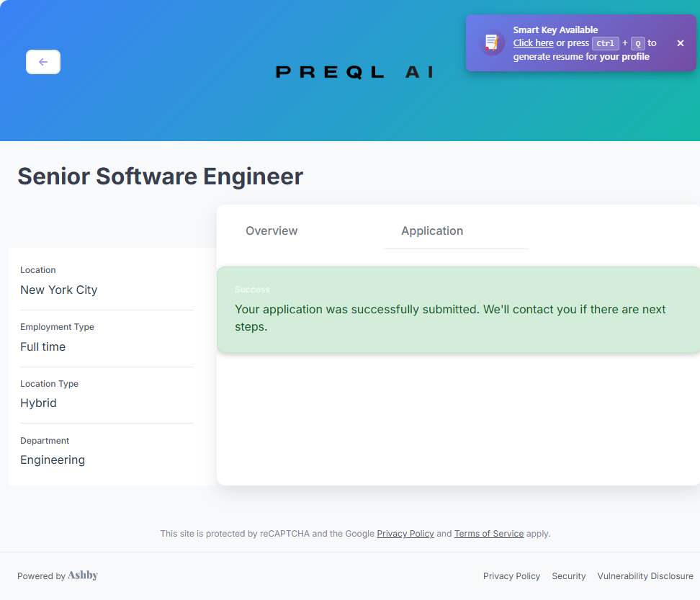
Task: Switch to the Overview tab
Action: [x=272, y=231]
